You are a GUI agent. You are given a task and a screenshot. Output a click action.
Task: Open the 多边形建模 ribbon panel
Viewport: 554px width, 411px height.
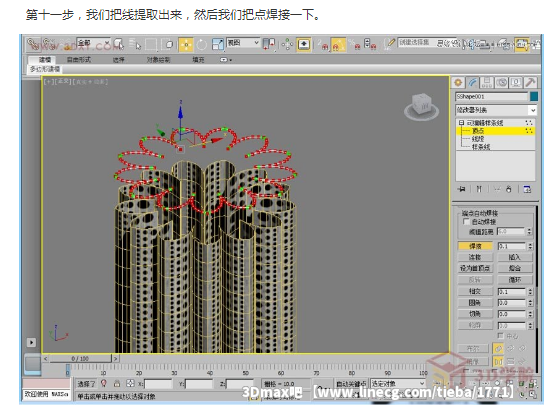click(x=45, y=69)
